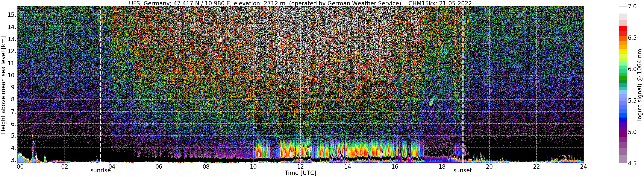This screenshot has width=644, height=177.
Task: Click the 'sunrise' label below the axis
Action: [x=100, y=171]
